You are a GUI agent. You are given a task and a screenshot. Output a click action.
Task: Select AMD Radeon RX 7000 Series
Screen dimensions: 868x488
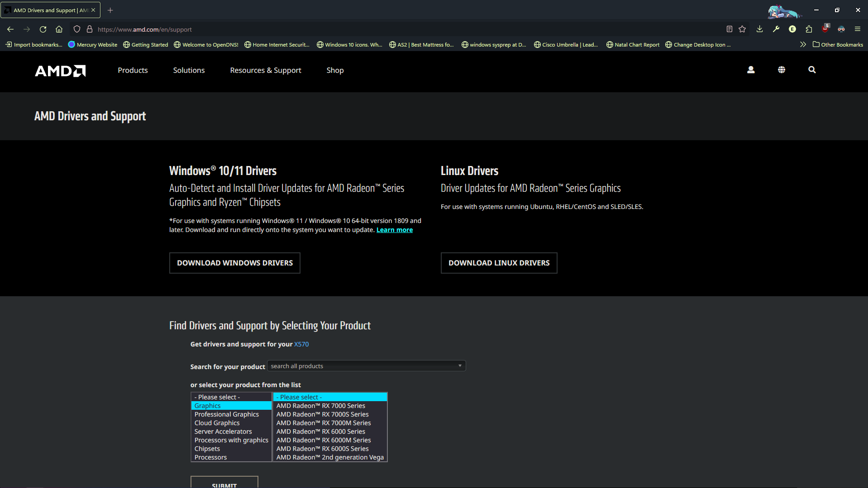330,406
